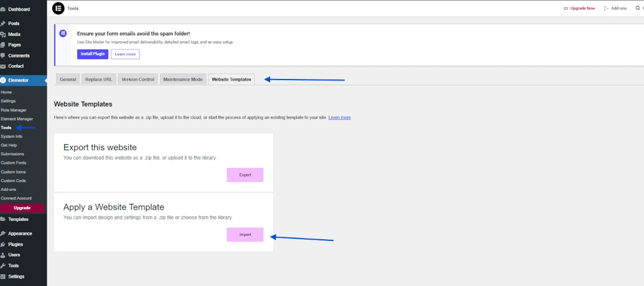644x286 pixels.
Task: Click the 'Export this website' heading
Action: pos(100,147)
